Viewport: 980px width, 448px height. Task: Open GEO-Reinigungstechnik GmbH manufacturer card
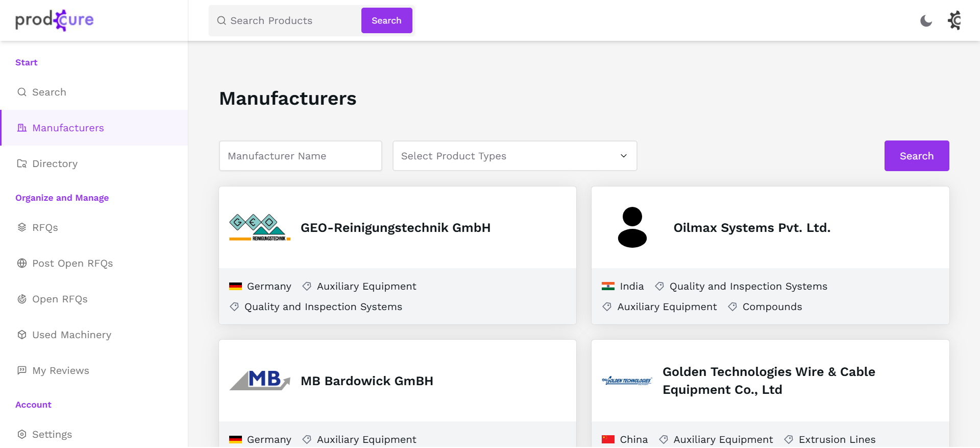point(396,228)
